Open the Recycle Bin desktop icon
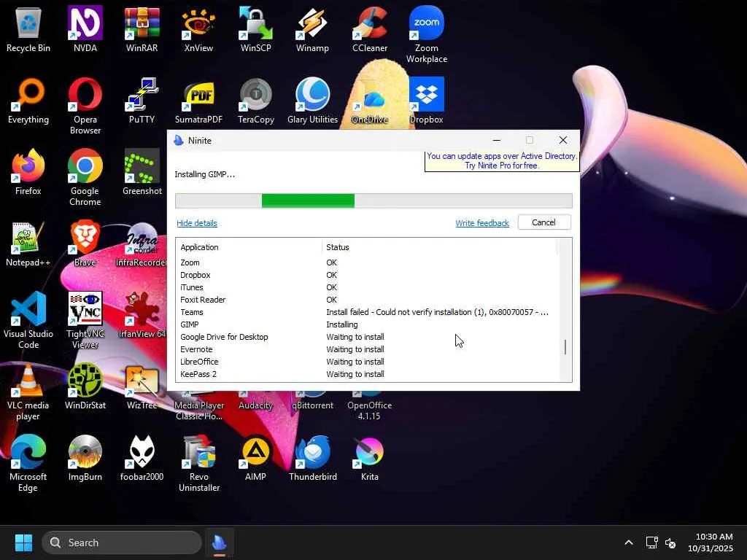The width and height of the screenshot is (747, 560). [x=28, y=29]
